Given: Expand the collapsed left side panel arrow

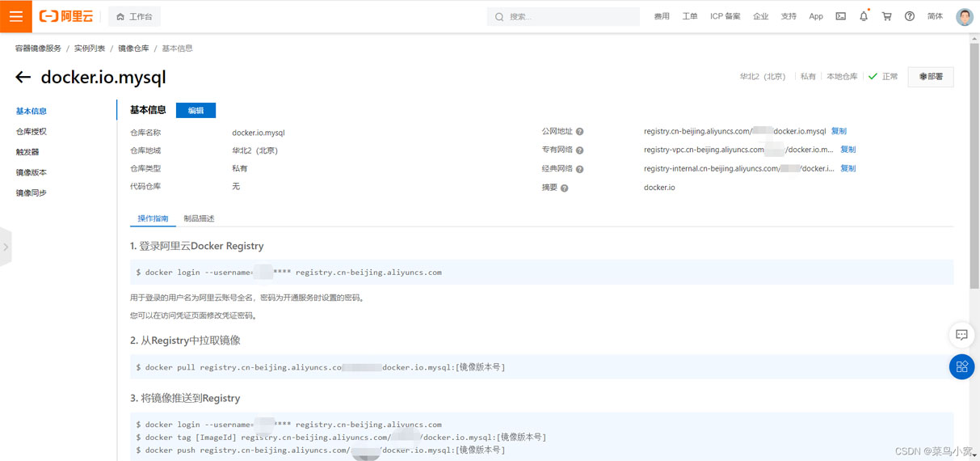Looking at the screenshot, I should [6, 247].
